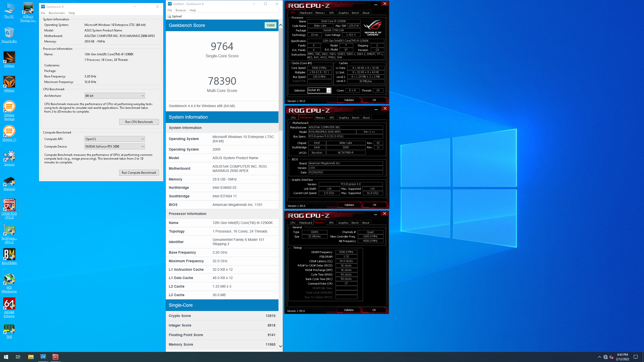Expand Compute Device RTX 3090 dropdown

[x=115, y=147]
